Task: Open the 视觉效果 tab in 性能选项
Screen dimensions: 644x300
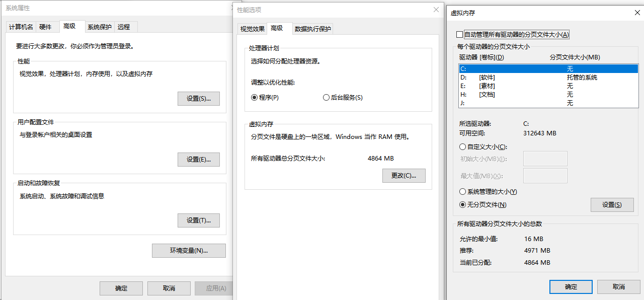Action: coord(253,29)
